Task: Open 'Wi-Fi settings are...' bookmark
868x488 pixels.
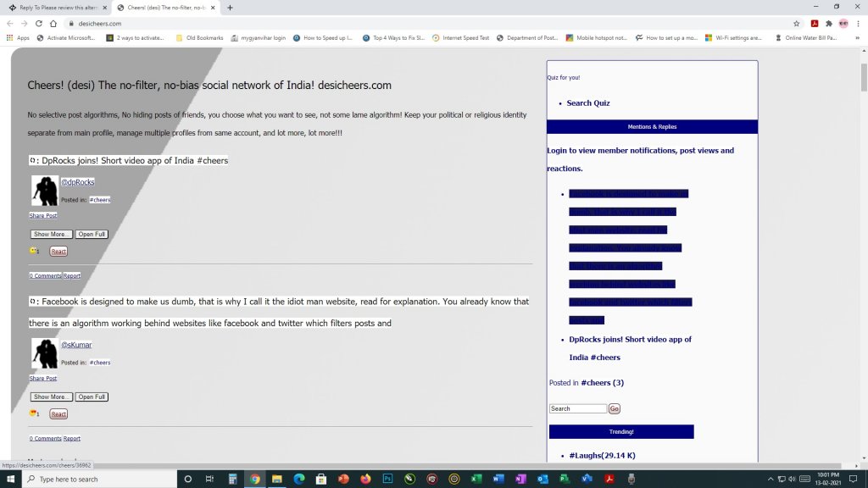Action: point(733,37)
